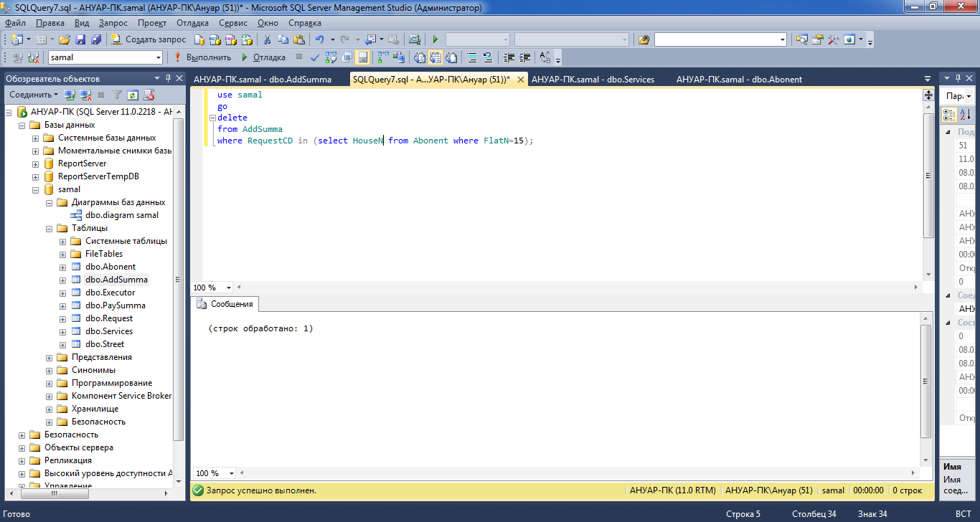
Task: Click the save all icon
Action: pyautogui.click(x=95, y=39)
